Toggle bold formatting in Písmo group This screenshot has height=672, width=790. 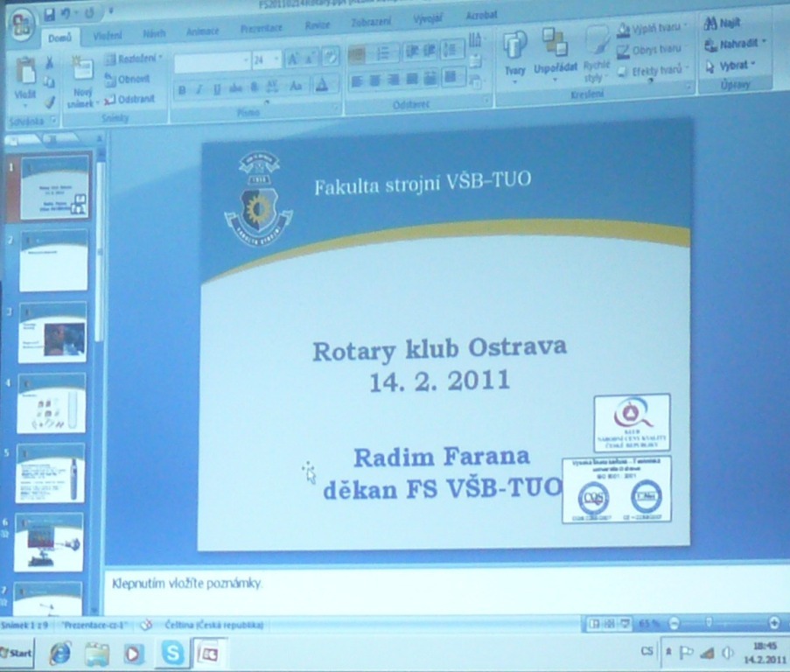182,89
